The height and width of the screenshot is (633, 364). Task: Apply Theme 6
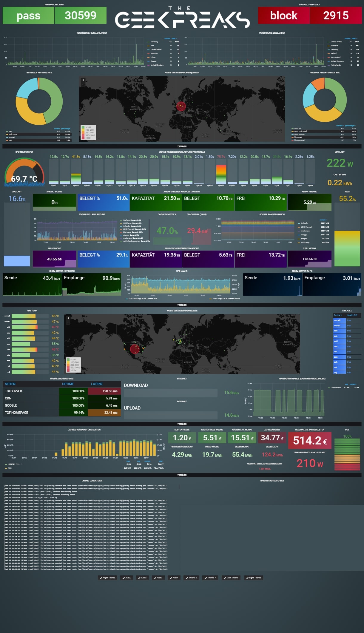tap(192, 578)
